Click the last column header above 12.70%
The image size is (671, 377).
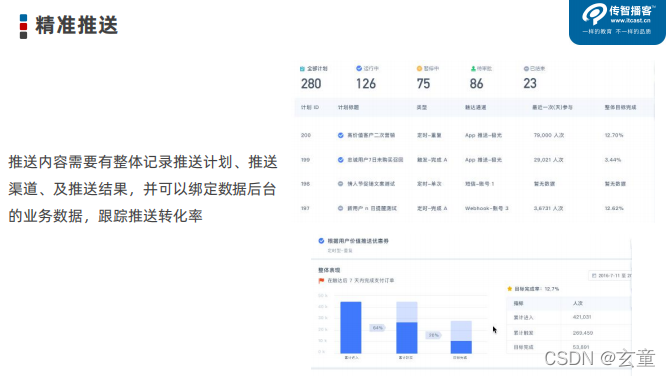tap(620, 107)
